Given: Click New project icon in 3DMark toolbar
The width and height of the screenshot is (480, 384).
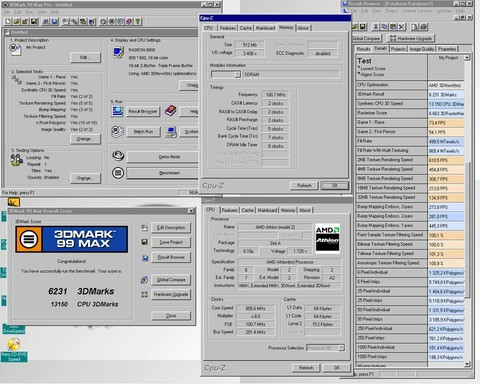Looking at the screenshot, I should pos(8,22).
